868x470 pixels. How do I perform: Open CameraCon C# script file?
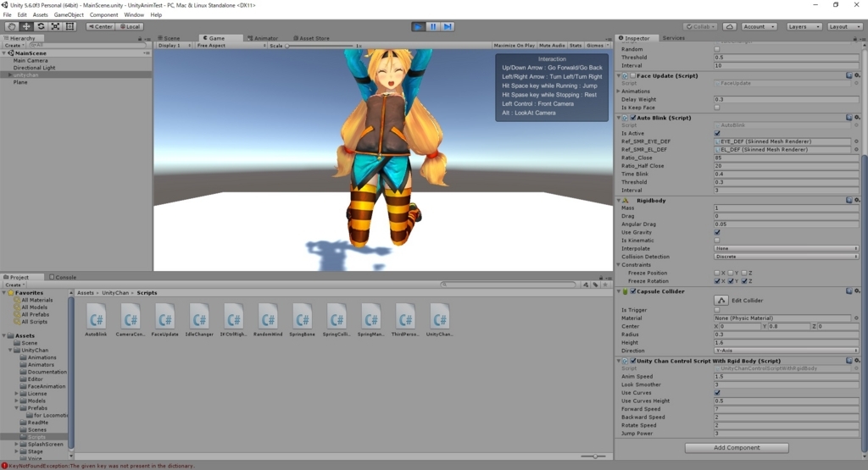click(x=131, y=321)
